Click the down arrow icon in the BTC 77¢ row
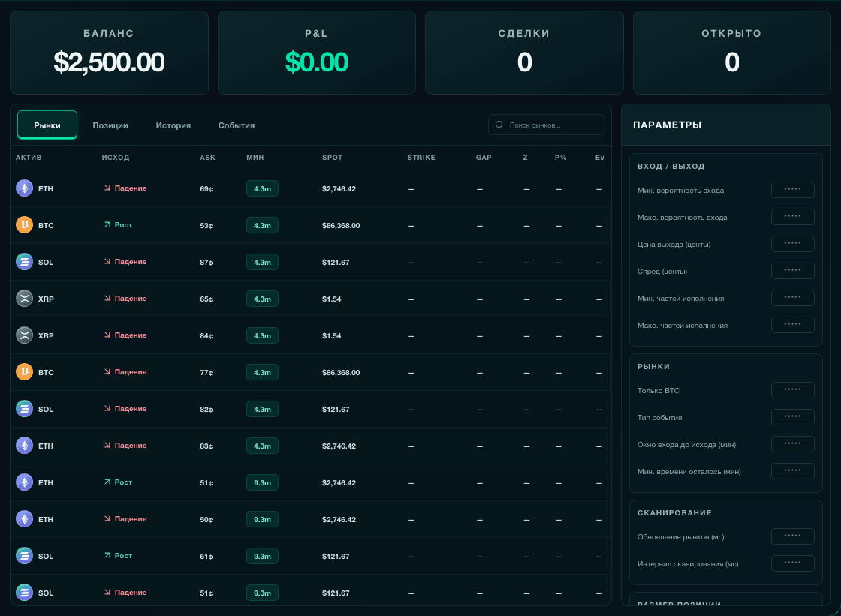 107,371
